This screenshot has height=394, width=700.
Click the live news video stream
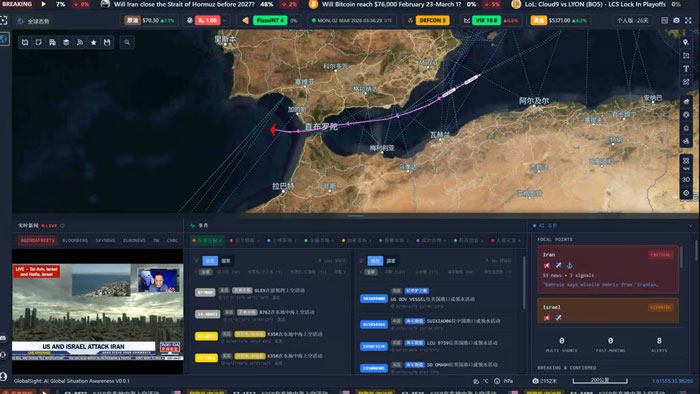(97, 312)
